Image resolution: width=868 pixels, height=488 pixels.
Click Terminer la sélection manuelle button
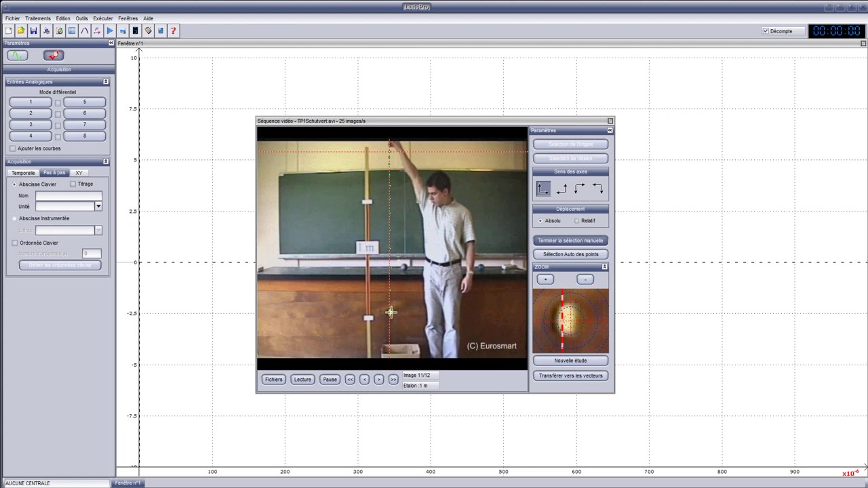[x=570, y=241]
